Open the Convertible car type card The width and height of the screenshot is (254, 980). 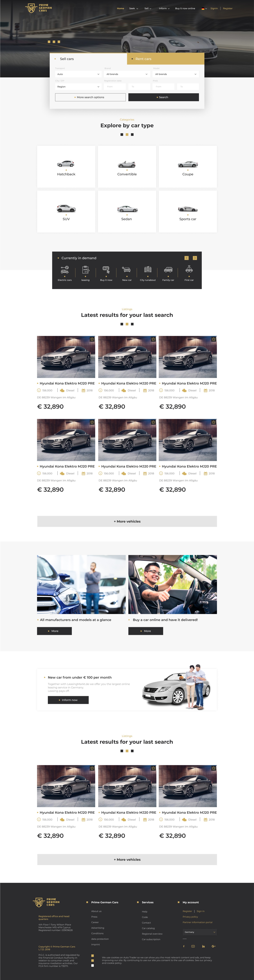point(127,167)
